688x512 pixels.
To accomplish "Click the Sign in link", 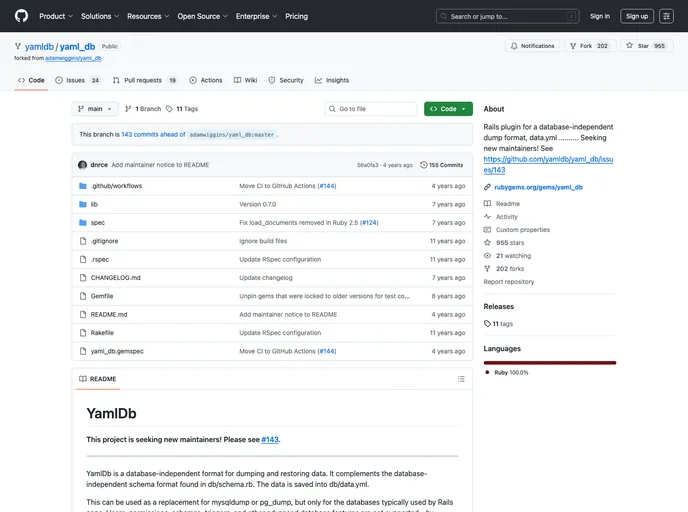I will 599,16.
